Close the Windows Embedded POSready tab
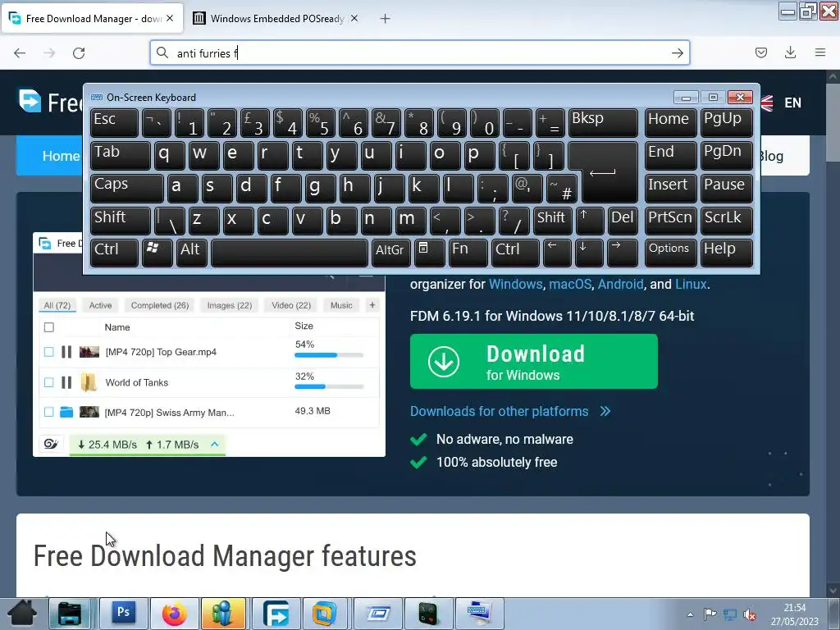840x630 pixels. 354,18
